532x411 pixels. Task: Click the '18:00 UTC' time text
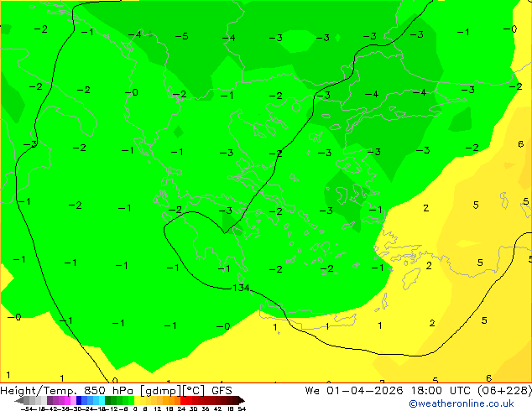click(441, 391)
